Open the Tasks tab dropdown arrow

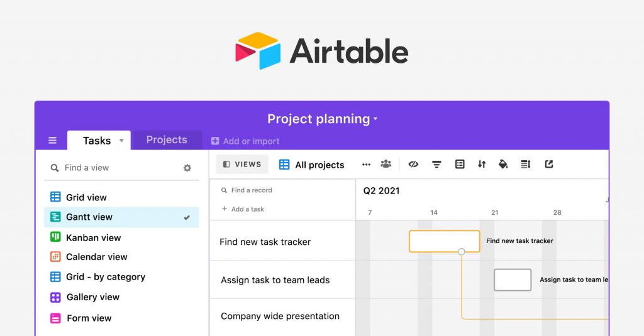[121, 141]
